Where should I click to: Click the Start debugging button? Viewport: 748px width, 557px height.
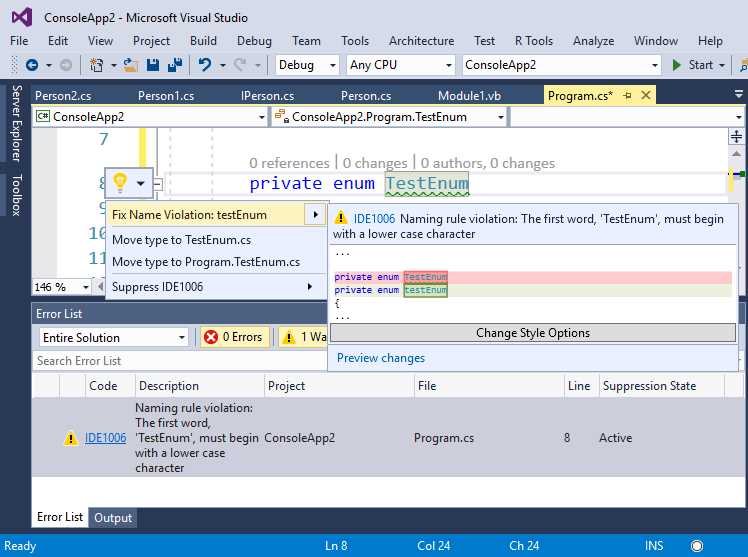pos(693,65)
